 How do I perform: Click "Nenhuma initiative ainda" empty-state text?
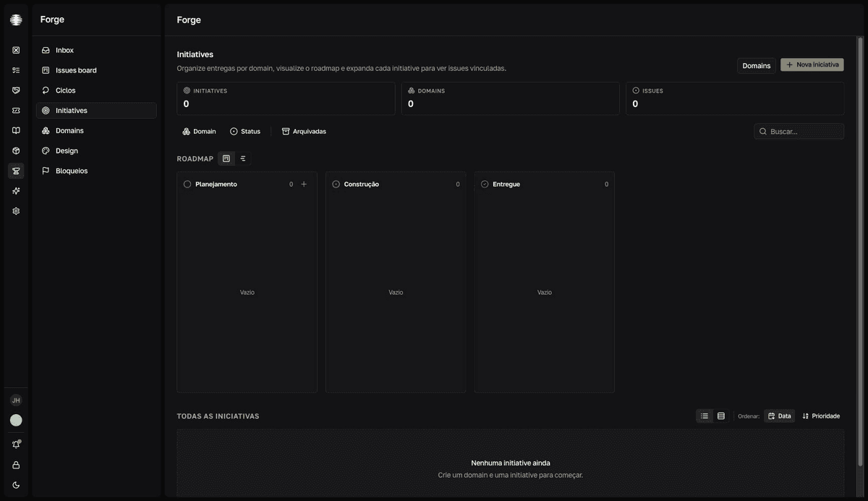[x=511, y=463]
